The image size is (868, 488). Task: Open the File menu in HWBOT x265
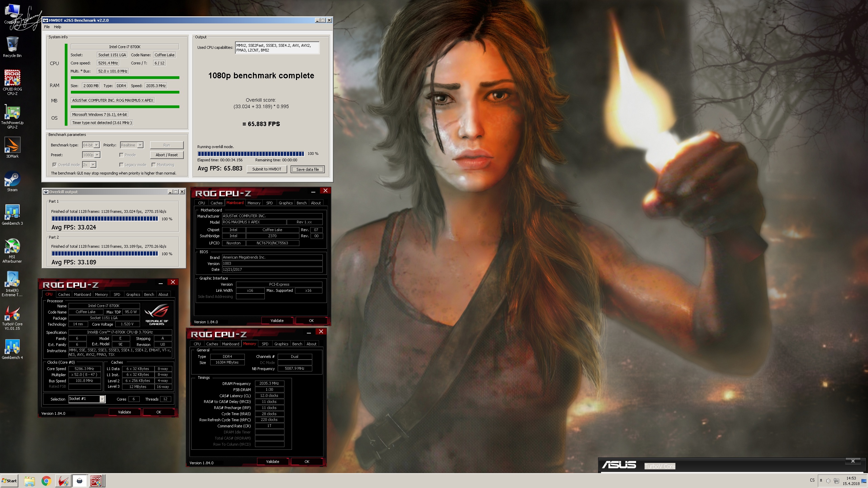[x=47, y=27]
